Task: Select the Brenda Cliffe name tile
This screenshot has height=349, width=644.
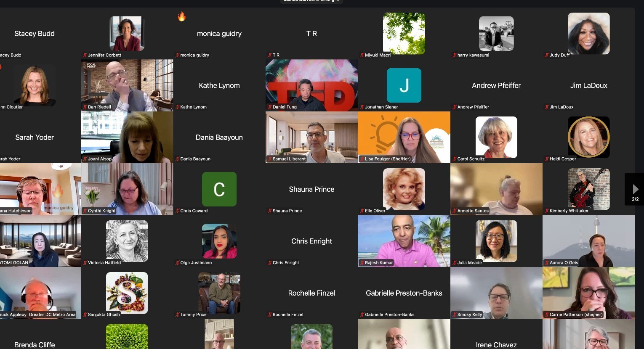Action: (x=40, y=334)
